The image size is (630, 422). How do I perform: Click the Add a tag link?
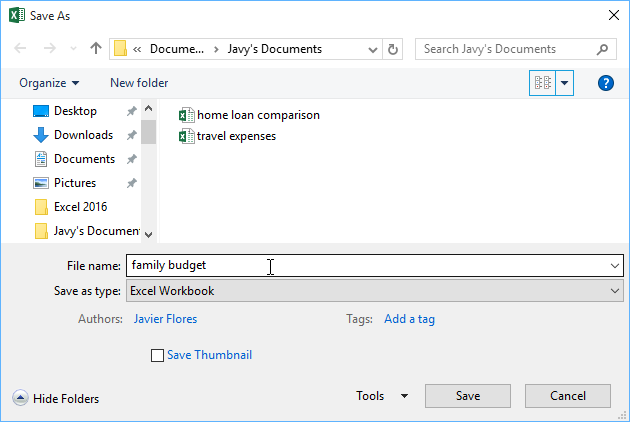(409, 319)
